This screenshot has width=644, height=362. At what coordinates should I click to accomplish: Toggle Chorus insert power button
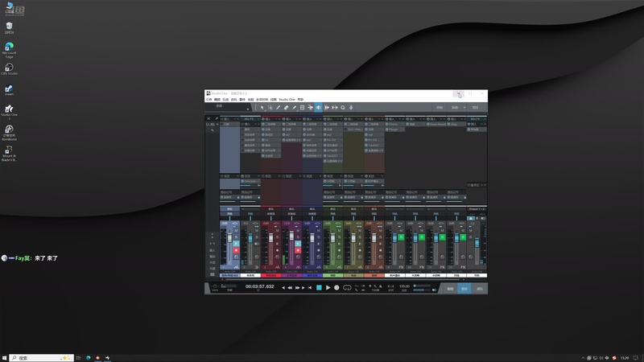[x=387, y=124]
